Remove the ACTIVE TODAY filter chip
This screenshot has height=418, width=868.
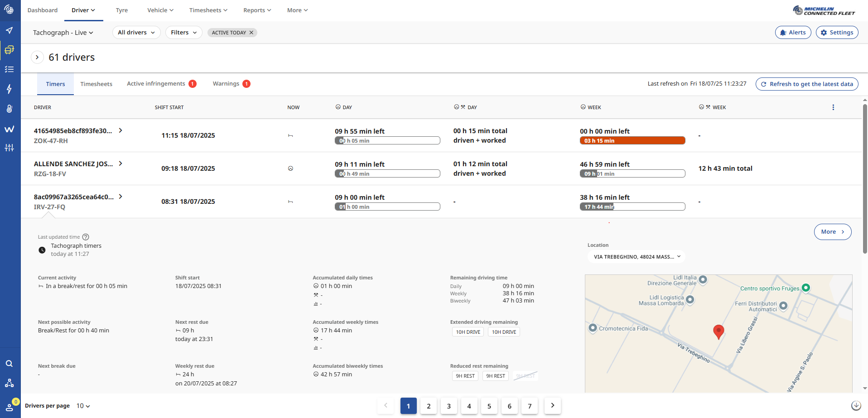click(x=251, y=33)
